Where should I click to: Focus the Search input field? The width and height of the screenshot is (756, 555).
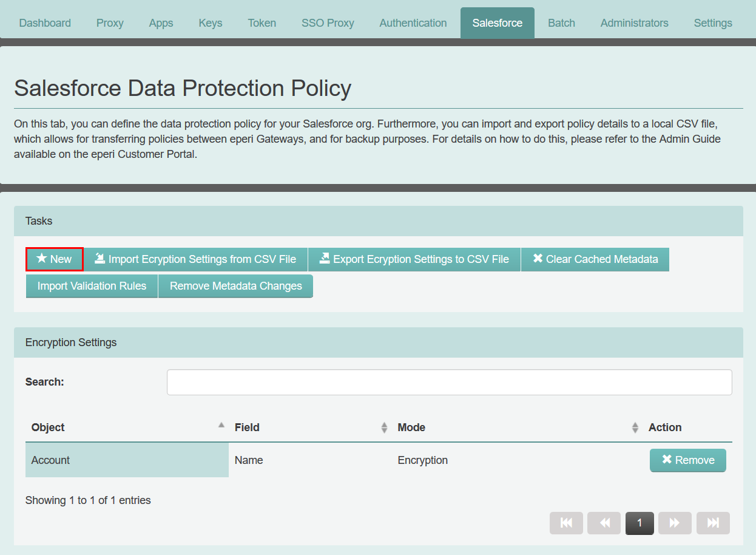point(450,382)
